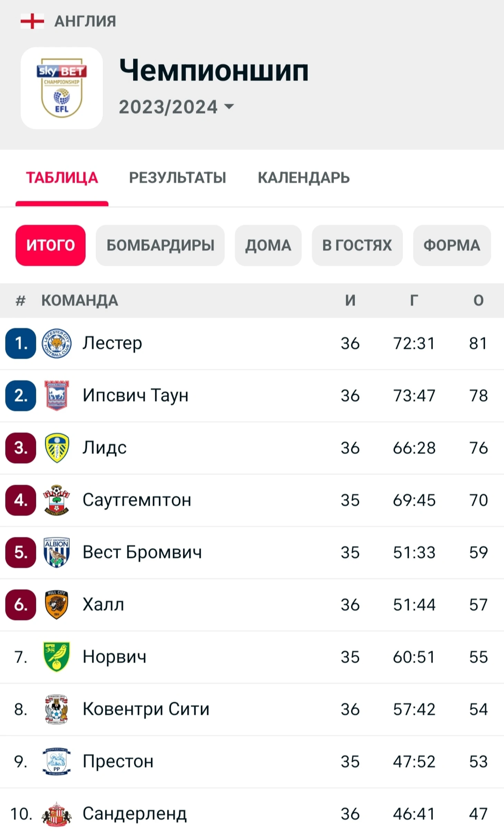Click the Leeds United club crest
The image size is (504, 837).
click(x=57, y=448)
